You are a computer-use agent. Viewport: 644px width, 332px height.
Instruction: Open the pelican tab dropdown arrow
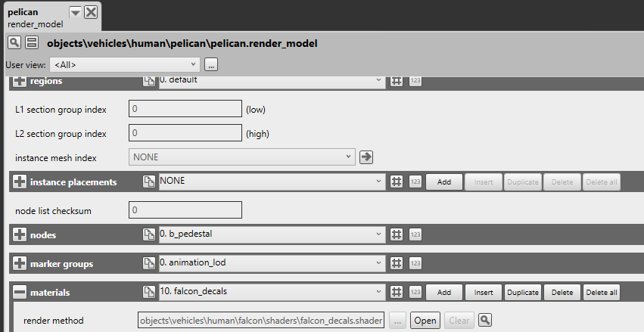pyautogui.click(x=75, y=12)
